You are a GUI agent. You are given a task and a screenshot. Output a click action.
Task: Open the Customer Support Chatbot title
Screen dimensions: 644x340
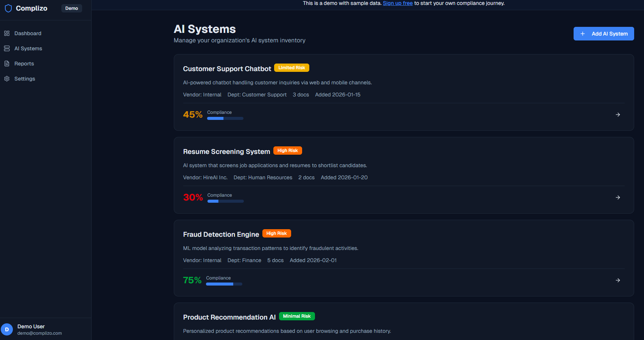click(227, 69)
